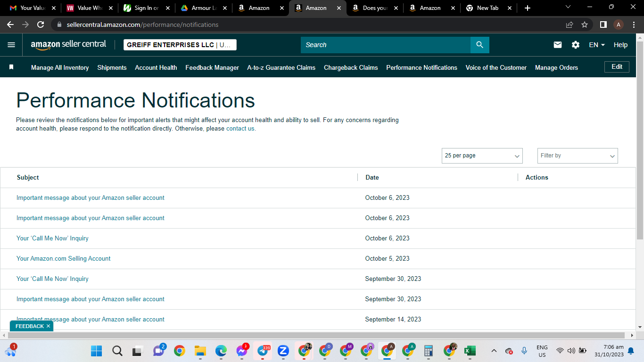
Task: Open 'Your Amazon.com Selling Account' notification
Action: 64,258
